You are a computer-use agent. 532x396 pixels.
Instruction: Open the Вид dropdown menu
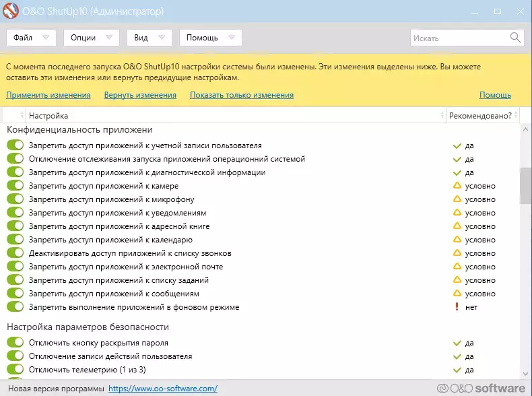tap(149, 38)
